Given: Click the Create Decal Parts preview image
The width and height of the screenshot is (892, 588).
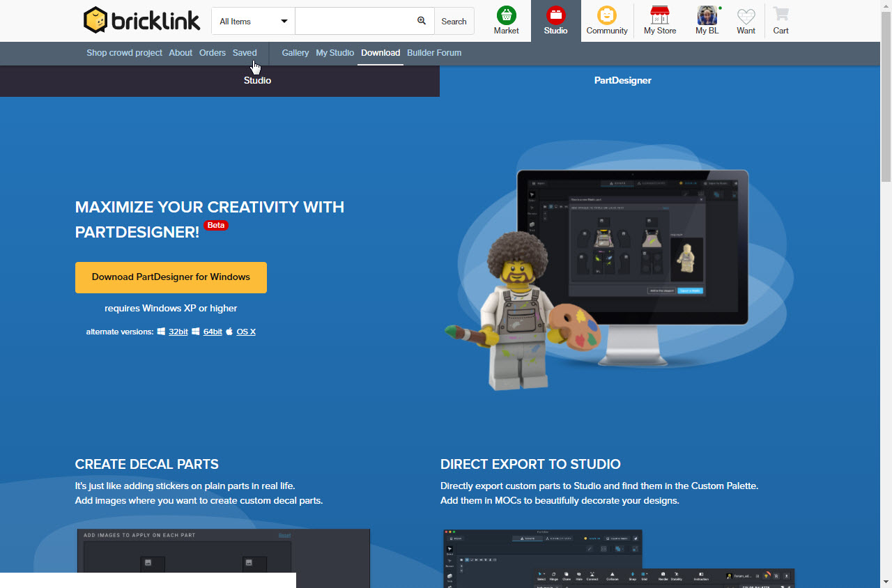Looking at the screenshot, I should click(x=223, y=558).
